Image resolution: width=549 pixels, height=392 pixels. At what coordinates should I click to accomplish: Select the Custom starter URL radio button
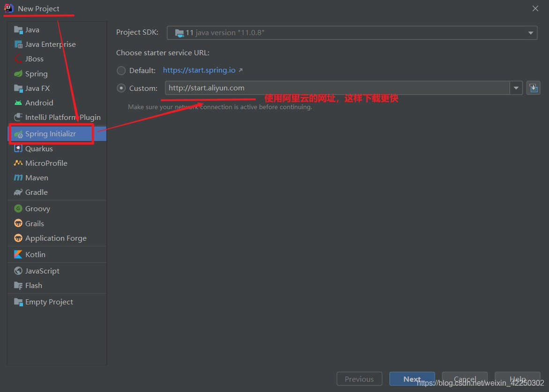point(121,88)
